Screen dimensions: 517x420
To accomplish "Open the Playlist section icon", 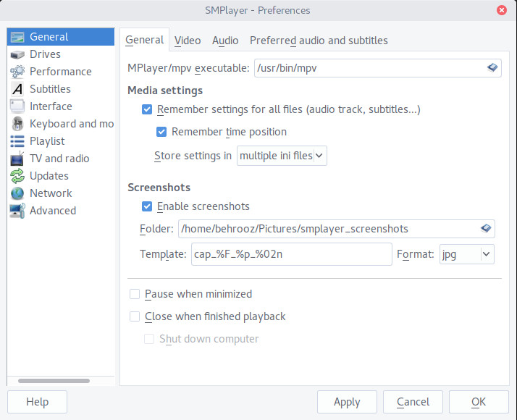I will click(17, 141).
